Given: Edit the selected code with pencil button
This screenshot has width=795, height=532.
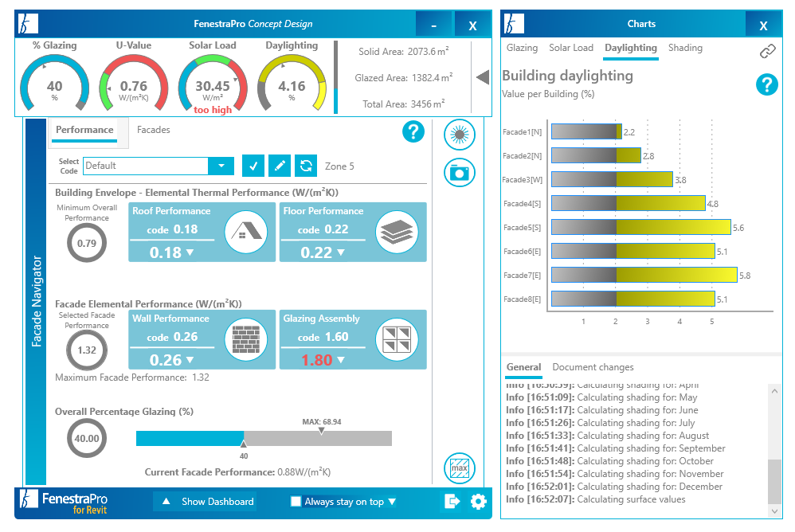Looking at the screenshot, I should point(280,166).
